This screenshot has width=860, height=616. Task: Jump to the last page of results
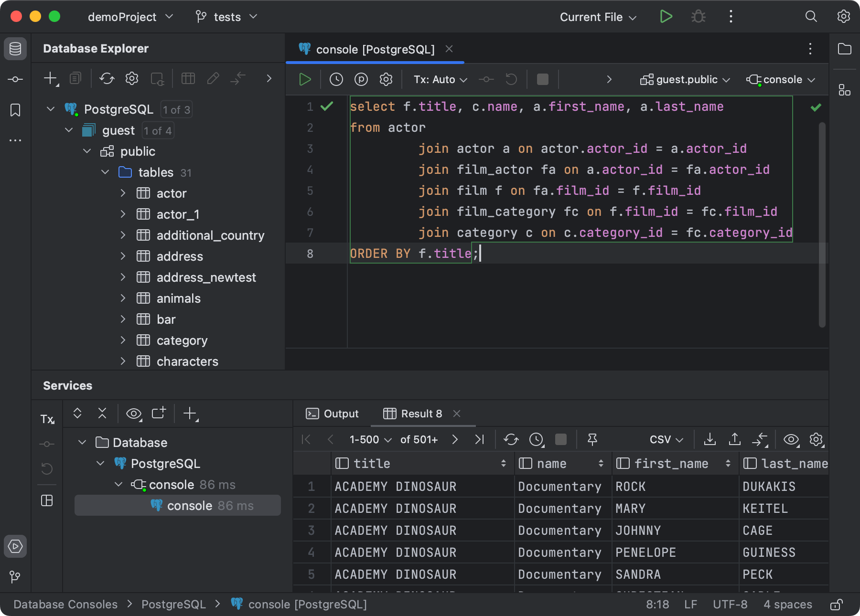pyautogui.click(x=480, y=439)
